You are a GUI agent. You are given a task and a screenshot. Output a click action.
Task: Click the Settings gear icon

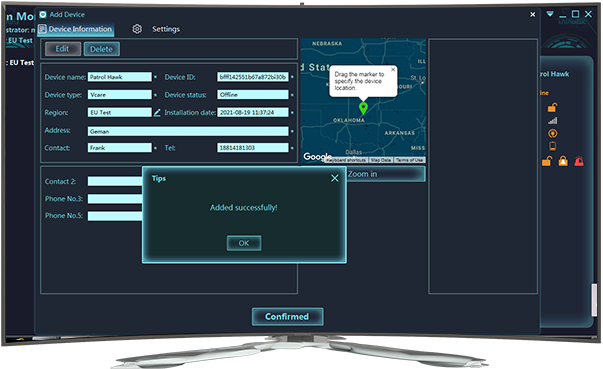point(137,29)
